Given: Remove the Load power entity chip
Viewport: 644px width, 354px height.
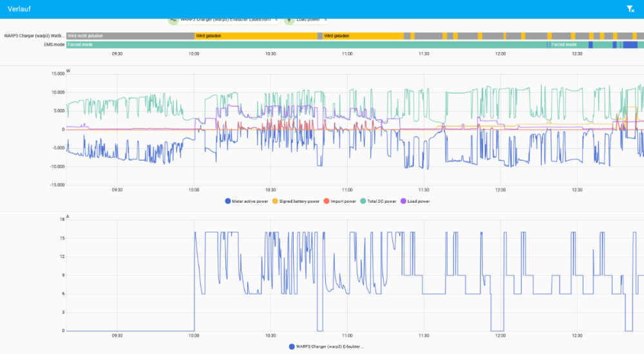Looking at the screenshot, I should tap(326, 19).
